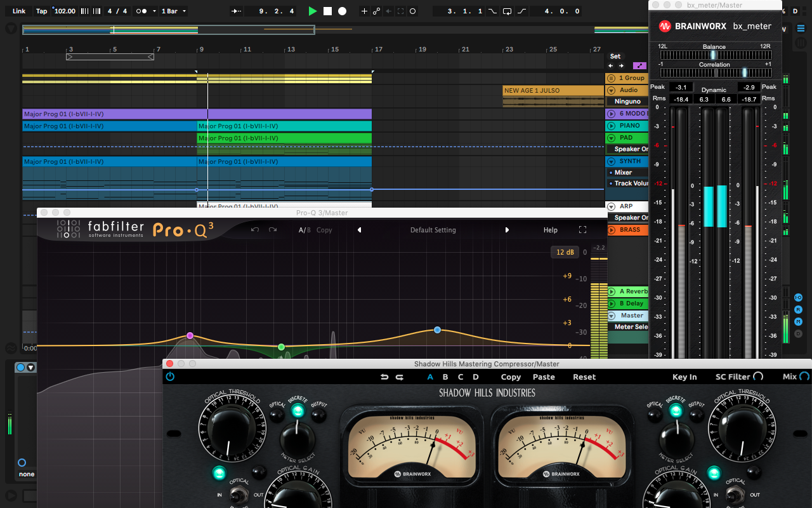Click the 1 Group track icon
The width and height of the screenshot is (812, 508).
(x=611, y=78)
